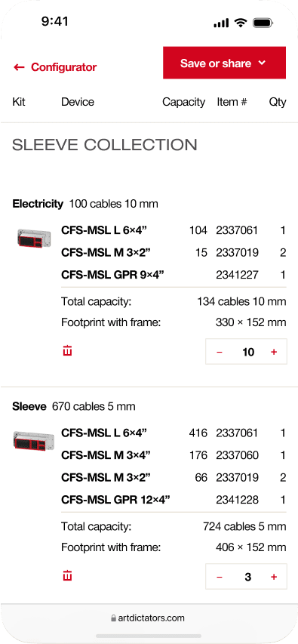Click the Electricity quantity field showing 10
This screenshot has width=298, height=644.
pyautogui.click(x=248, y=352)
